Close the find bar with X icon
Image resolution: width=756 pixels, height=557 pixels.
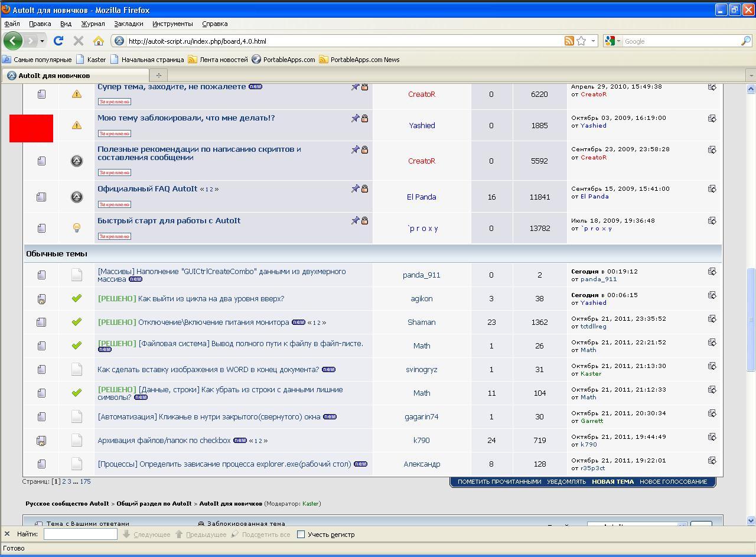(x=7, y=534)
